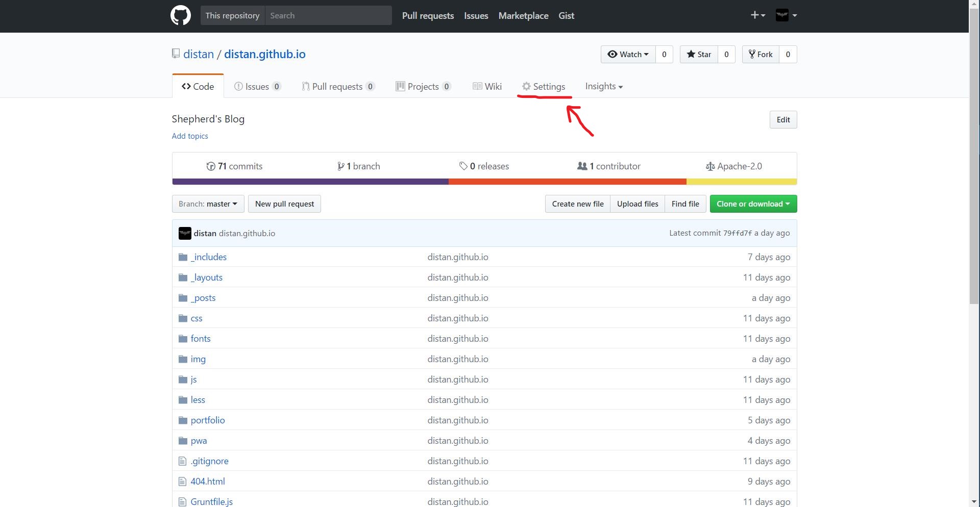This screenshot has height=507, width=980.
Task: Click the yellow segment of the language bar
Action: pyautogui.click(x=742, y=182)
